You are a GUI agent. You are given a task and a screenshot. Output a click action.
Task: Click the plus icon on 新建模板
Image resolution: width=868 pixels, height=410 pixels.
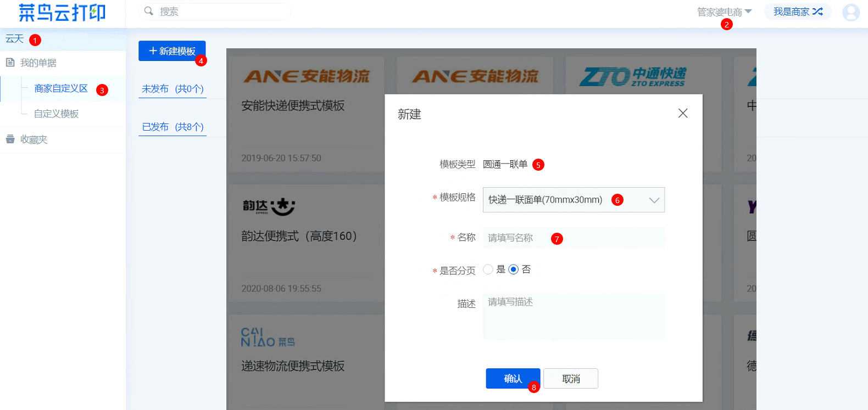click(153, 51)
